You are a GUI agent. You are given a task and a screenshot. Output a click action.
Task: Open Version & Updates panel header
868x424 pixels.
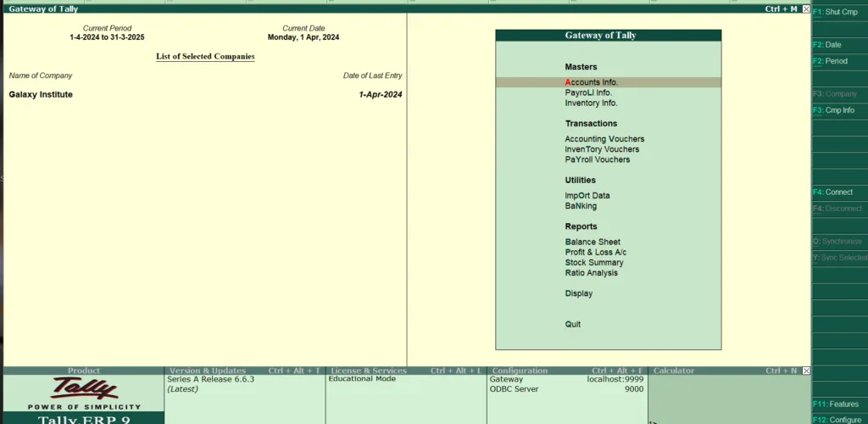coord(245,371)
